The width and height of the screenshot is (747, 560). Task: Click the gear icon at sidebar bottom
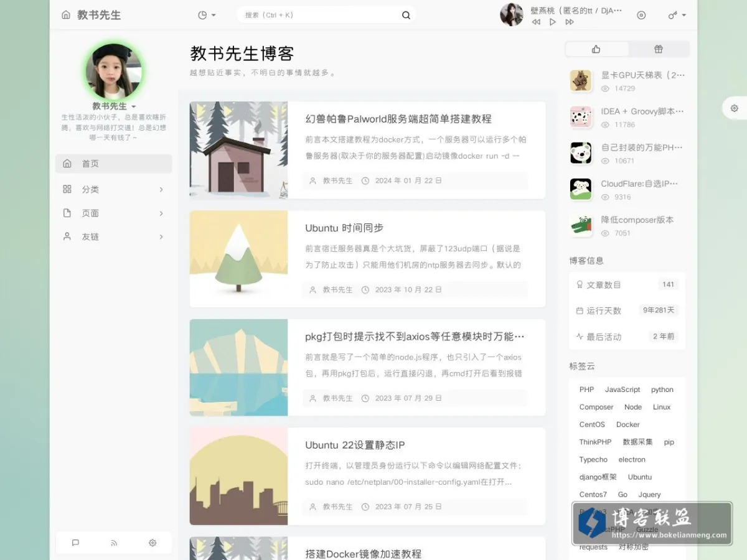153,543
